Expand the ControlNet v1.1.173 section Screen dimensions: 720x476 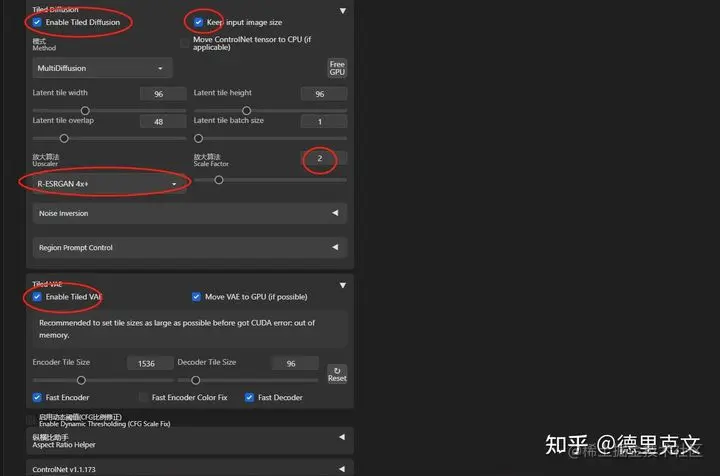[x=190, y=468]
